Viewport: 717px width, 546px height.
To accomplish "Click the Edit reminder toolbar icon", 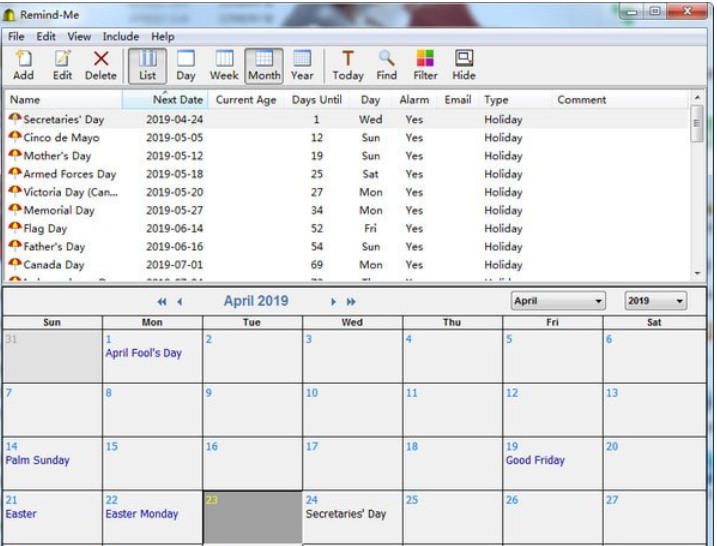I will (x=62, y=60).
